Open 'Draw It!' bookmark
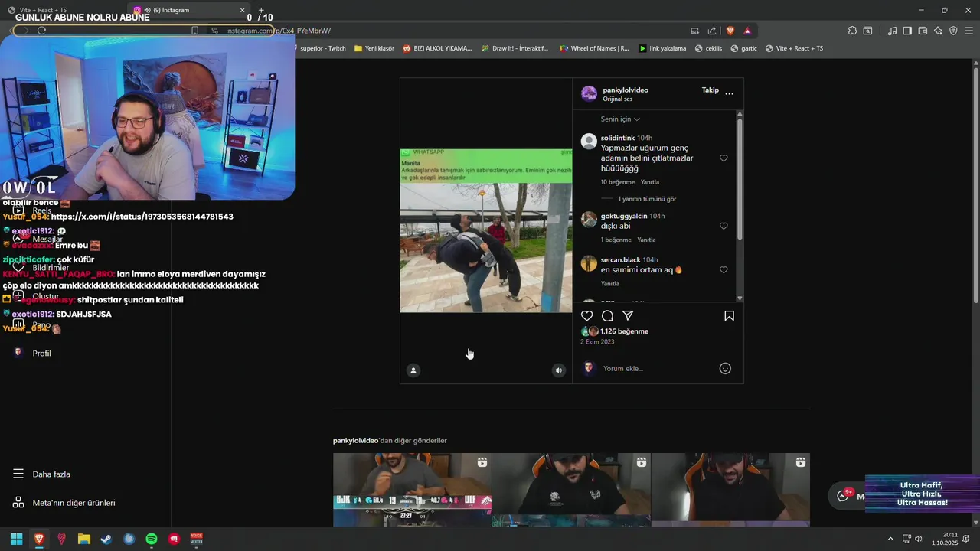Image resolution: width=980 pixels, height=551 pixels. pos(514,48)
